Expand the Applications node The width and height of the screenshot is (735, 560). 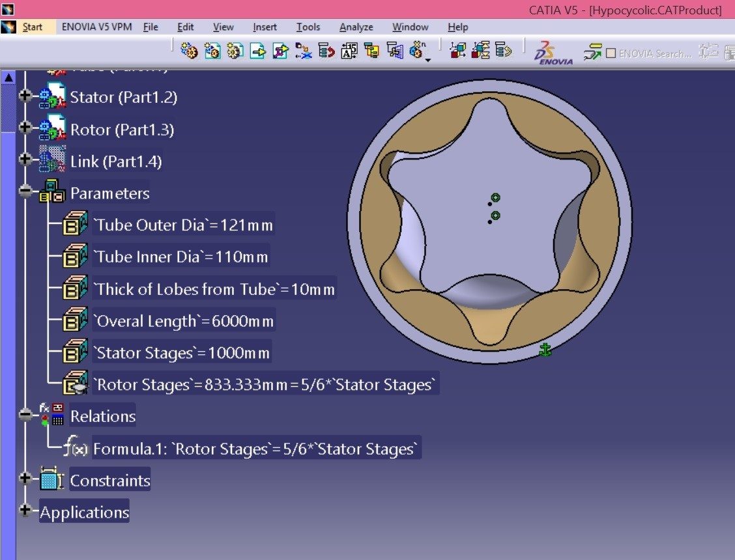(25, 510)
